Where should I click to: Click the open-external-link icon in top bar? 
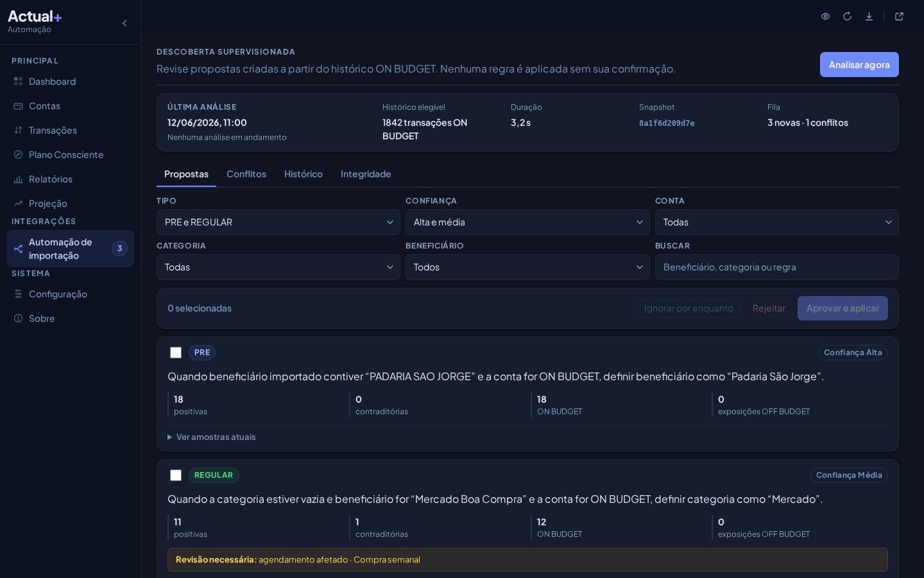point(899,17)
